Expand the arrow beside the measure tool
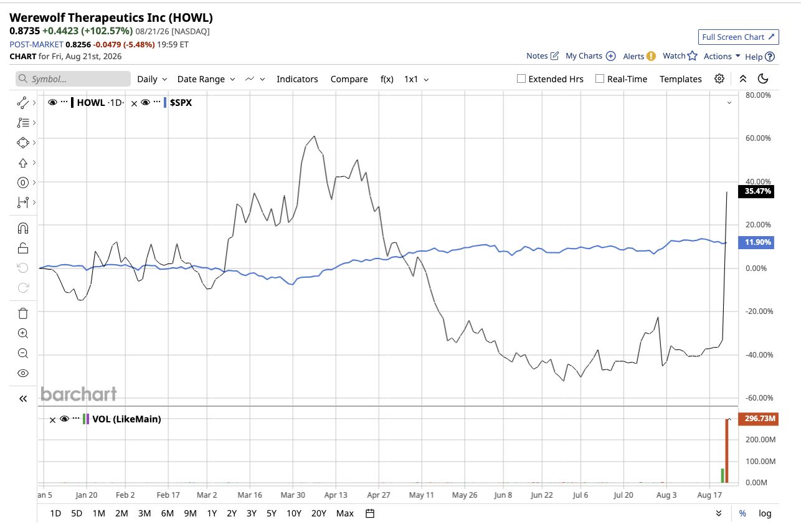The image size is (801, 532). tap(34, 202)
